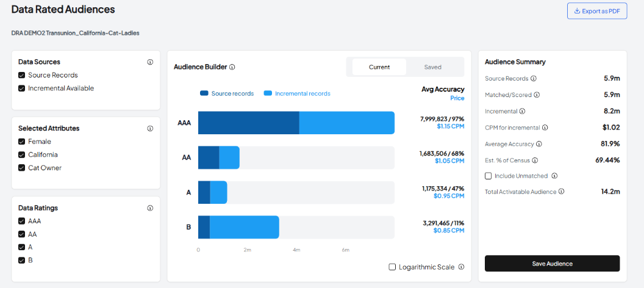Image resolution: width=644 pixels, height=288 pixels.
Task: Click the Include Unmatched info icon
Action: [x=554, y=176]
